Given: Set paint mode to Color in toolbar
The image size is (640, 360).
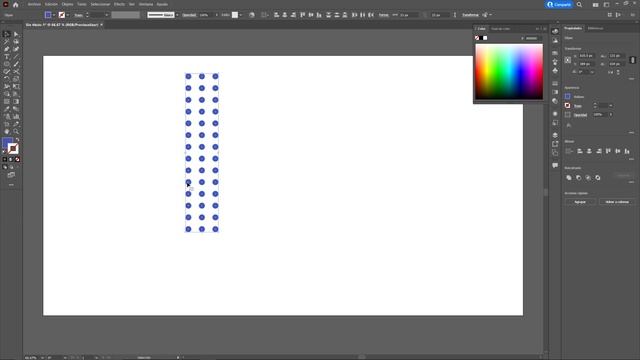Looking at the screenshot, I should [5, 160].
